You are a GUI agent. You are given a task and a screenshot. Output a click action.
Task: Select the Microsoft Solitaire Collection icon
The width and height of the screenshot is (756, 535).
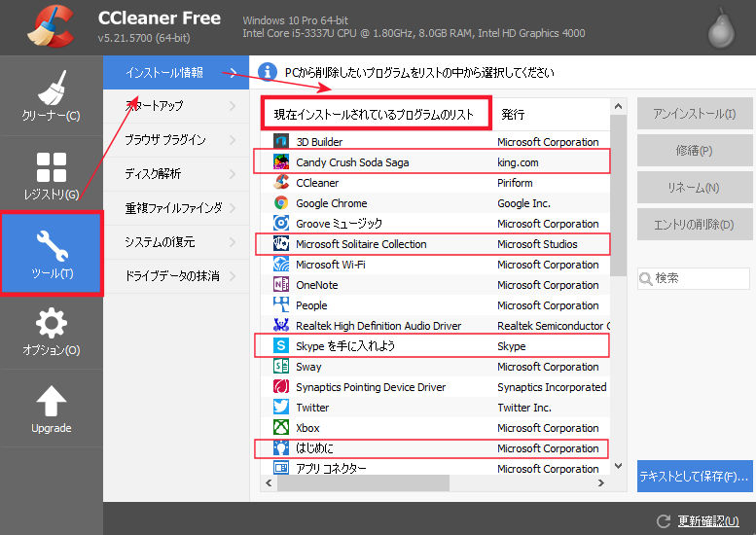pyautogui.click(x=281, y=244)
